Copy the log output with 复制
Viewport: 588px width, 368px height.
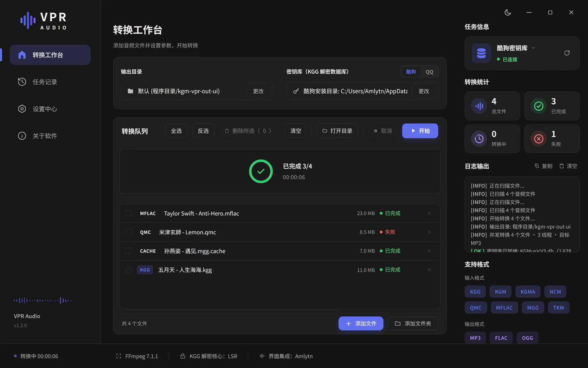(x=543, y=166)
